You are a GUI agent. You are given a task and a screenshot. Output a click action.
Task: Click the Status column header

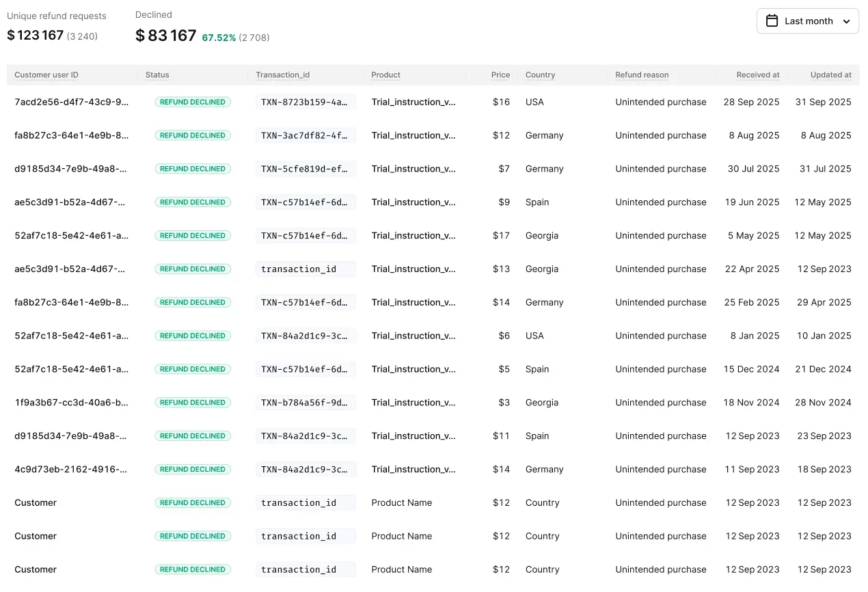click(157, 75)
